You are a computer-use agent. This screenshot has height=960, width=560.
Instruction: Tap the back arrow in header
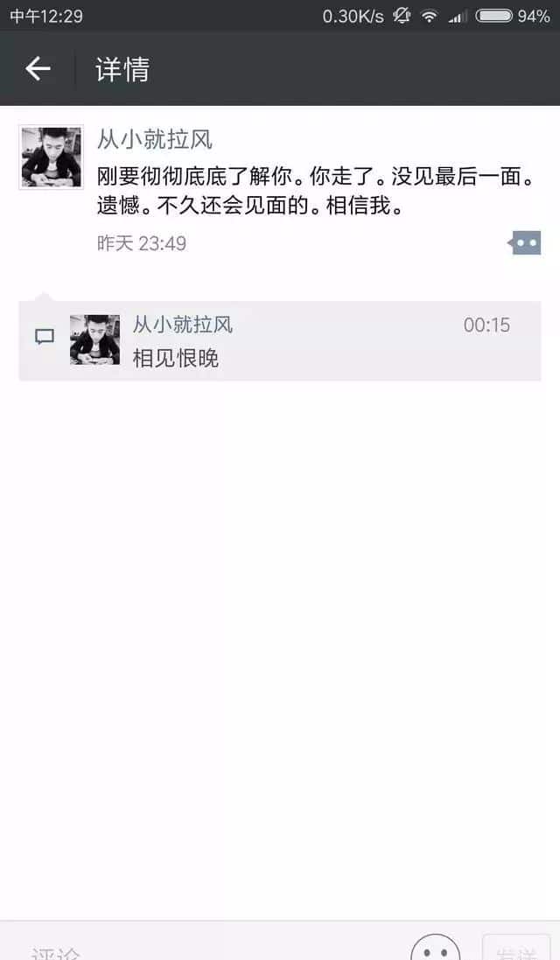(38, 68)
